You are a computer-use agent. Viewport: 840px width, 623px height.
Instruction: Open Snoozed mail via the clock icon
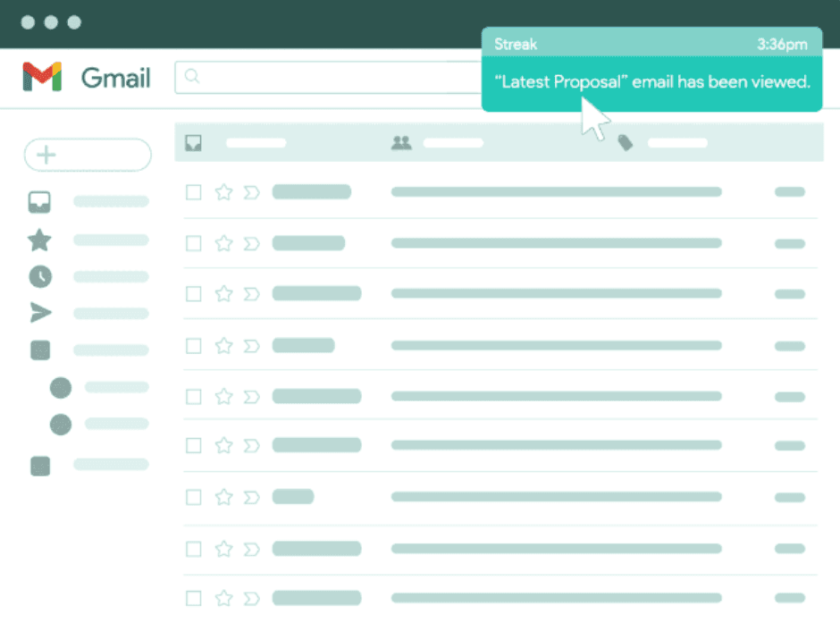point(39,277)
